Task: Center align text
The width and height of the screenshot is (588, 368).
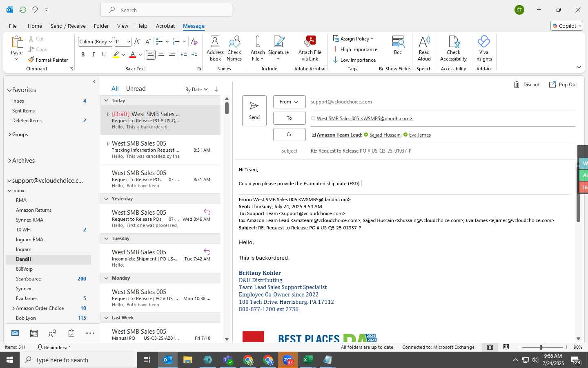Action: (x=161, y=55)
